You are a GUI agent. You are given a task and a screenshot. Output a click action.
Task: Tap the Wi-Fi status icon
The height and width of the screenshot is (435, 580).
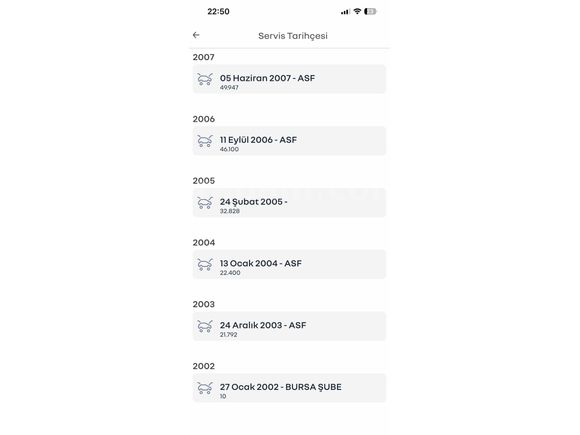[357, 11]
